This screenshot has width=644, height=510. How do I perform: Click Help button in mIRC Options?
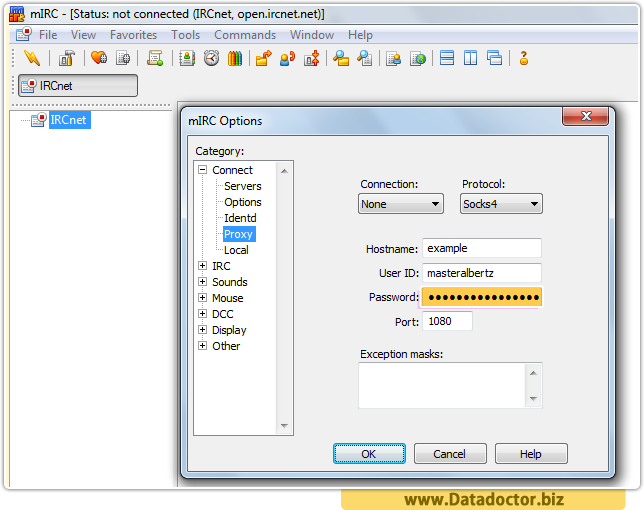coord(531,454)
